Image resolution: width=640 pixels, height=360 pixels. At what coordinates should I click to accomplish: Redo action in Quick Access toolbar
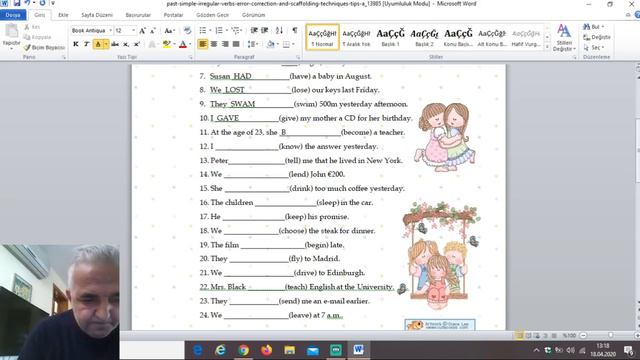pos(42,3)
